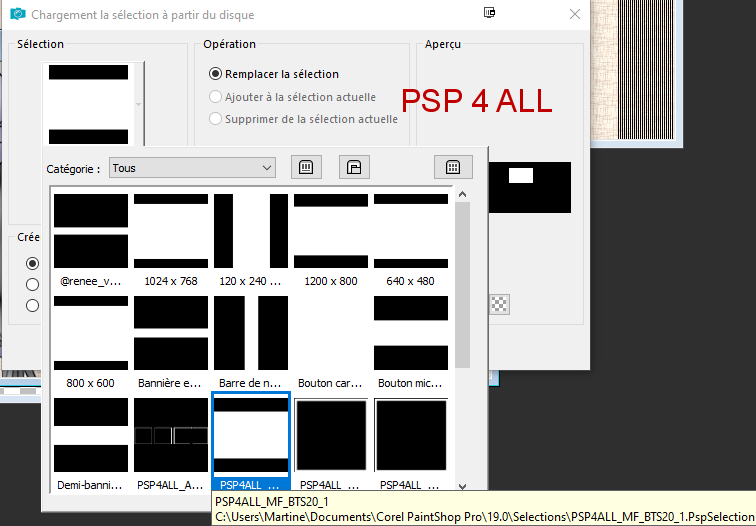Click the middle file-locations icon button
The width and height of the screenshot is (756, 526).
(x=353, y=168)
